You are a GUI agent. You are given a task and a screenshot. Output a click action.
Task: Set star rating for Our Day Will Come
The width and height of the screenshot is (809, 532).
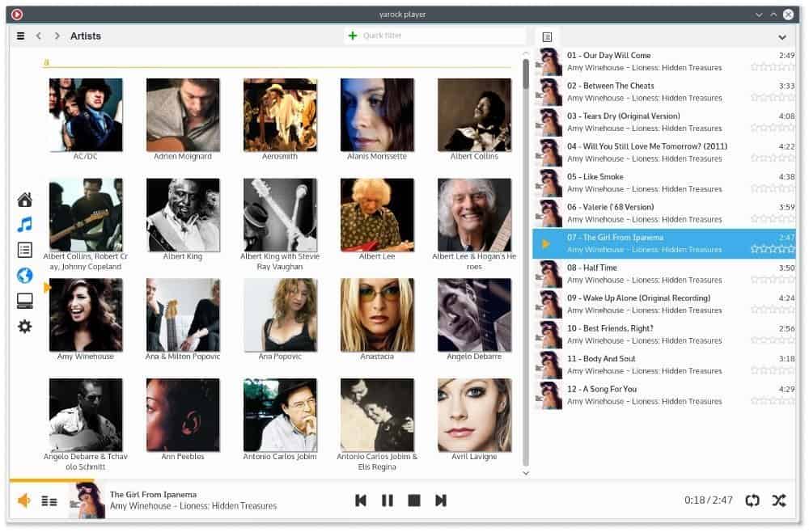tap(773, 68)
